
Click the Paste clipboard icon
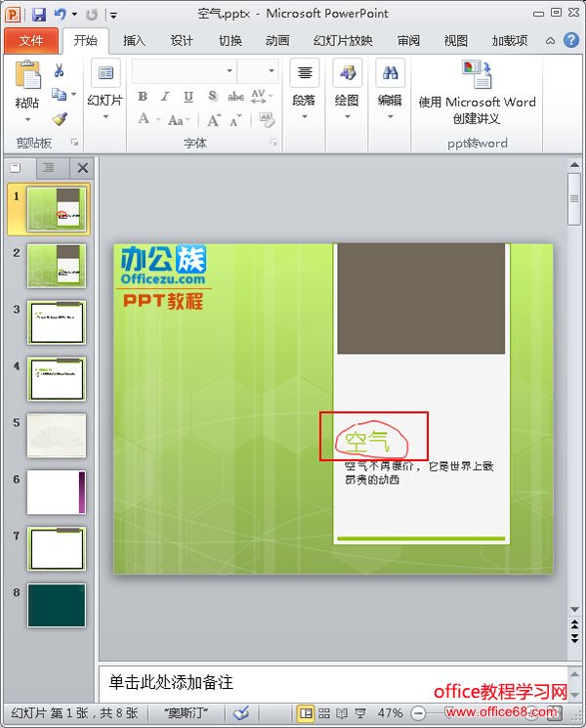click(x=28, y=74)
